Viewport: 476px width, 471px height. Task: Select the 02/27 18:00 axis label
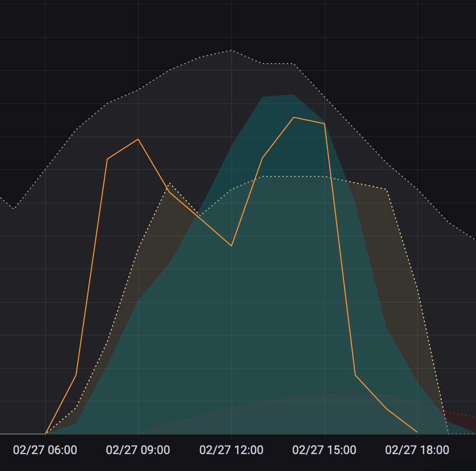(417, 450)
